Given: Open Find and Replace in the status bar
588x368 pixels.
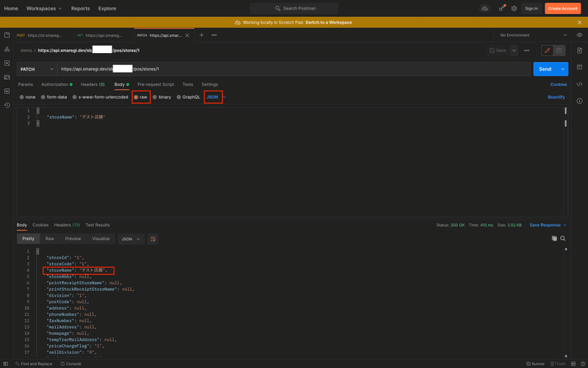Looking at the screenshot, I should pos(34,364).
